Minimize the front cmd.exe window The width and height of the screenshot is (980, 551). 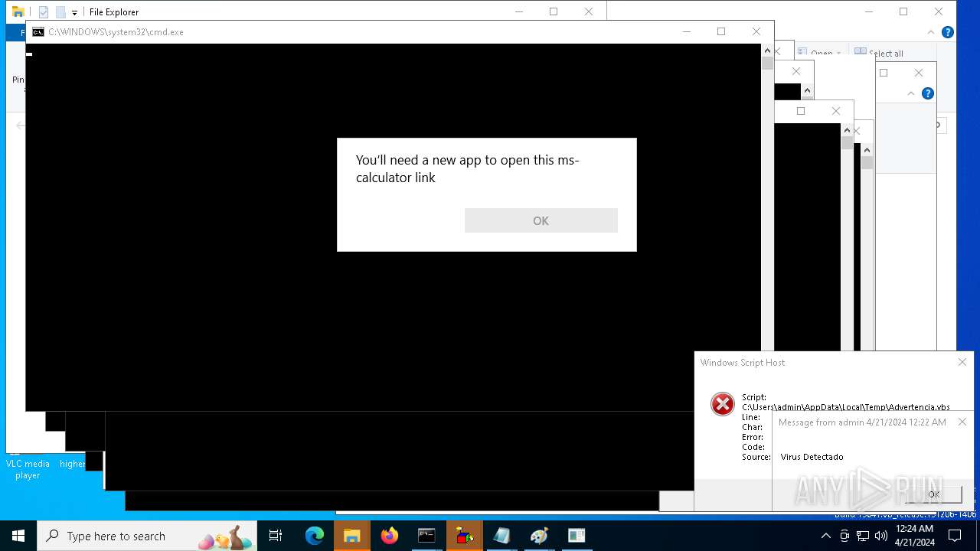pyautogui.click(x=686, y=31)
